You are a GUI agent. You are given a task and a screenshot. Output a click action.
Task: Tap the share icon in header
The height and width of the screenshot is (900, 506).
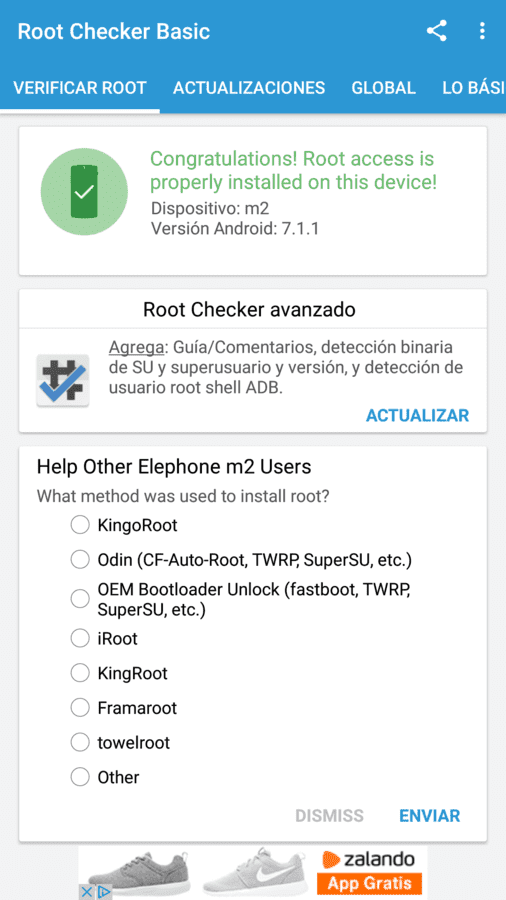coord(437,31)
